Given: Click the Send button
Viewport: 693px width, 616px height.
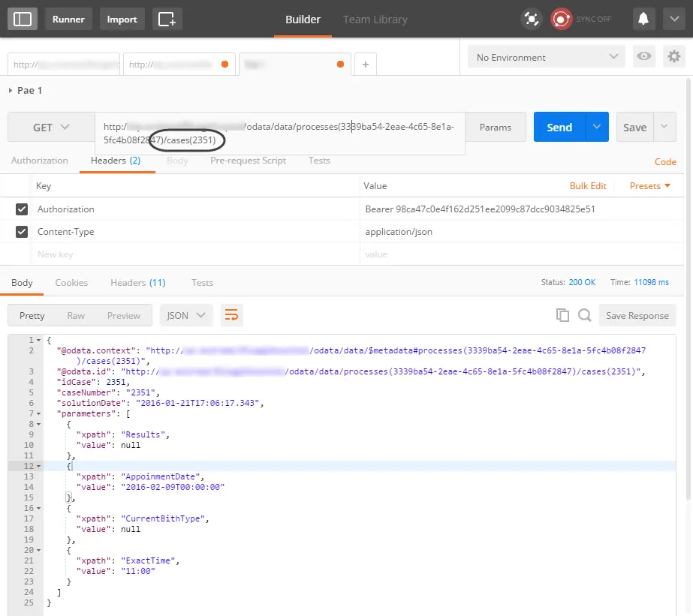Looking at the screenshot, I should pos(559,127).
